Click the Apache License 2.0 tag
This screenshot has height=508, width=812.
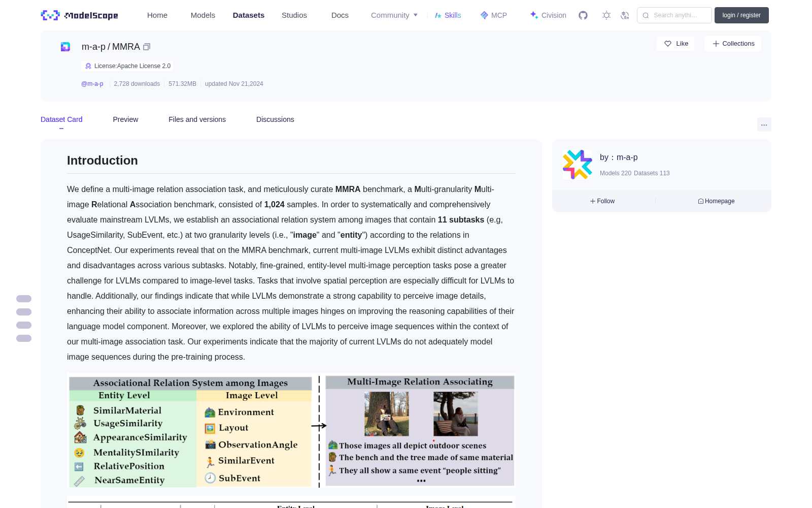click(x=127, y=66)
